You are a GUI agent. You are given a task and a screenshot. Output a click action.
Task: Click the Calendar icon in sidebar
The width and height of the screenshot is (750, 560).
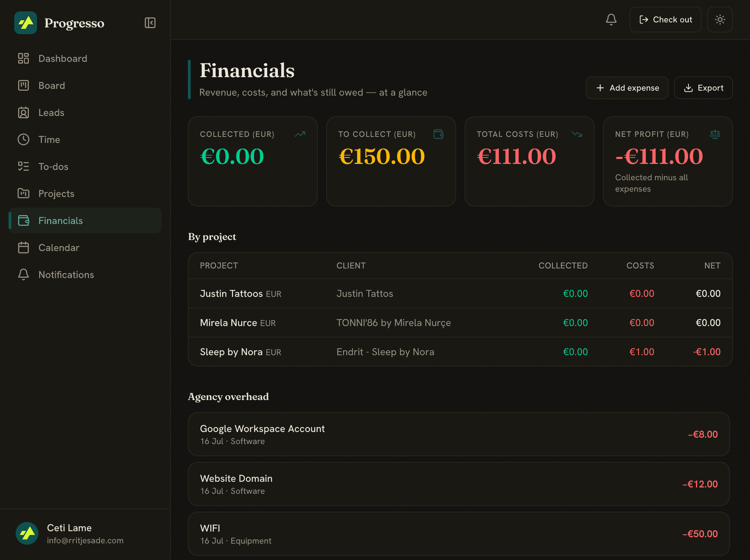click(23, 247)
